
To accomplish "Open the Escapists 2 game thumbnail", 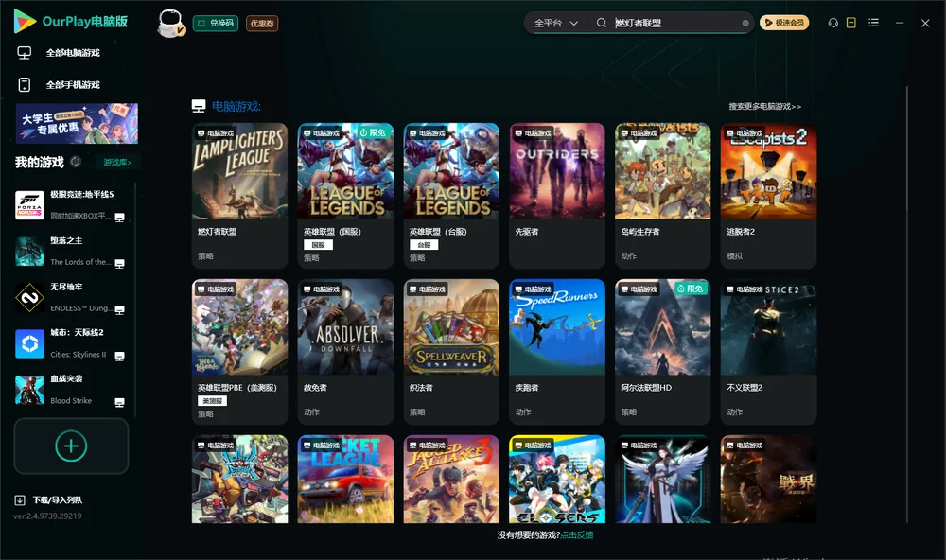I will coord(768,171).
